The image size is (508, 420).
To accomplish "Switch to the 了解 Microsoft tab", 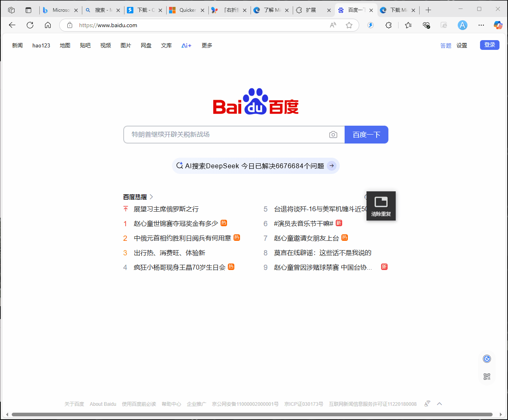I will point(272,10).
